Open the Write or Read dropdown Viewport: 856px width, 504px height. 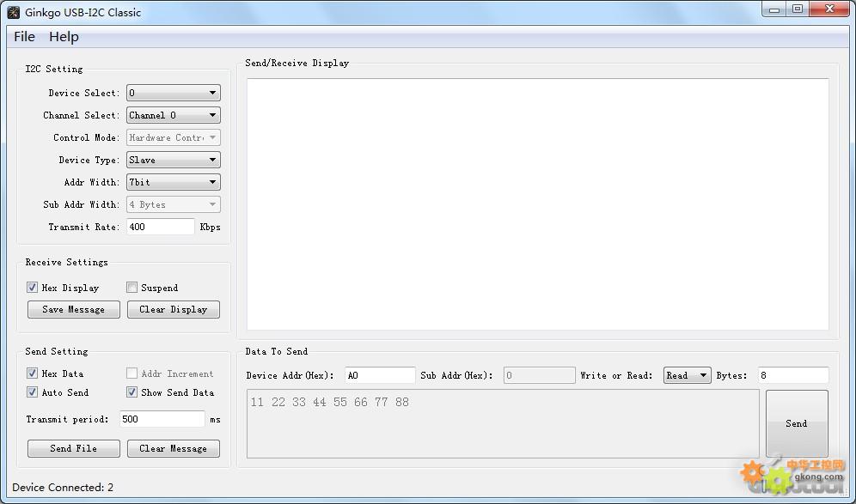point(688,375)
